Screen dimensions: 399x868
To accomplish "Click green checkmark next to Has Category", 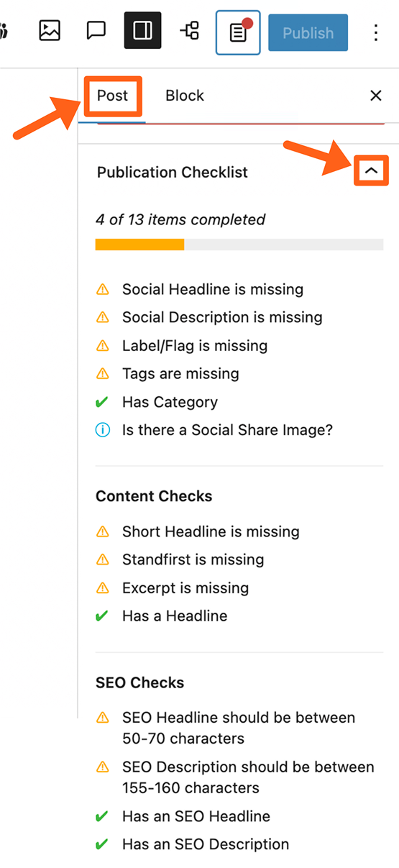I will [103, 402].
